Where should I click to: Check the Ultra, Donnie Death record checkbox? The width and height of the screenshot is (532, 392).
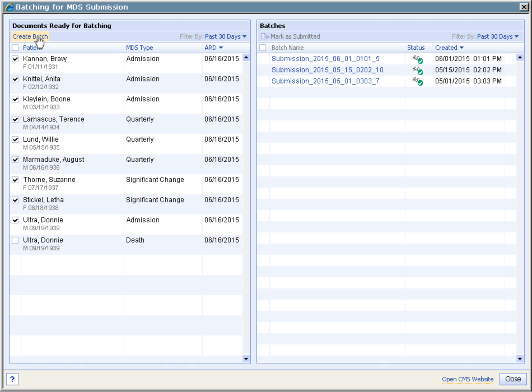coord(15,240)
